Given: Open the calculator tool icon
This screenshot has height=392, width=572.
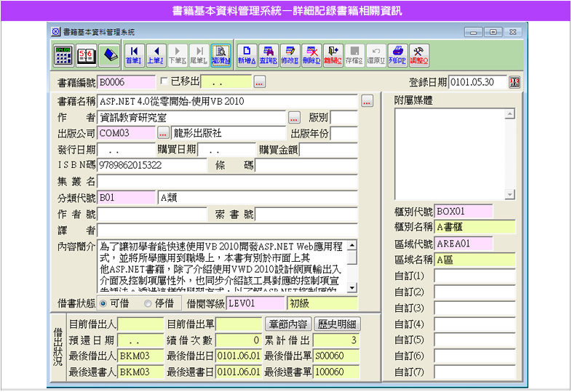Looking at the screenshot, I should [x=63, y=55].
